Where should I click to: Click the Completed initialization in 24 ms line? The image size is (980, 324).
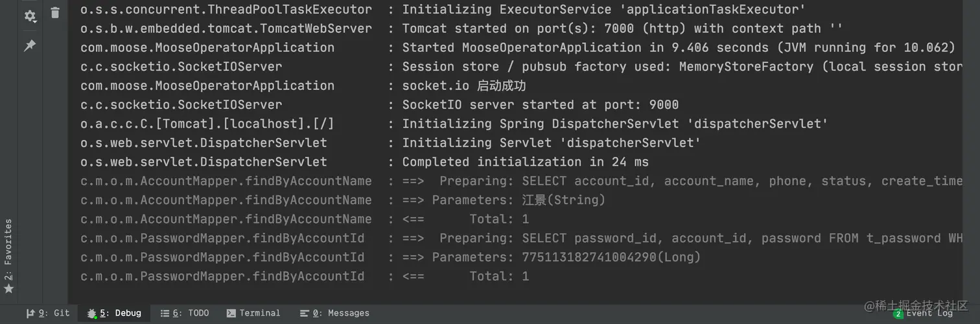(525, 162)
